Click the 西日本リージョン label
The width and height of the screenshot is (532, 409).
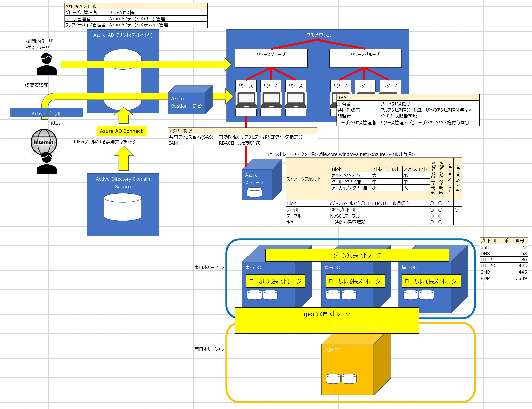(209, 349)
